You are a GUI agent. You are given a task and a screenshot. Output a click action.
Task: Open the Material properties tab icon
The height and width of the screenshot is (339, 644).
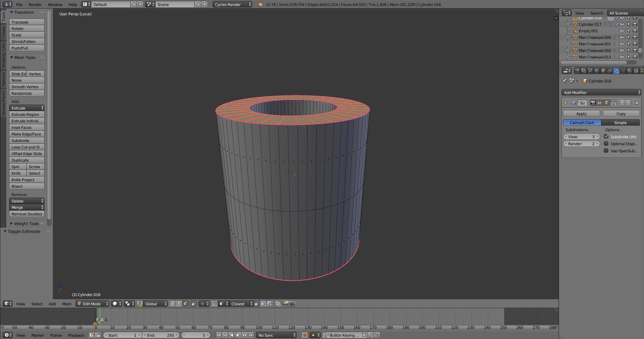[629, 71]
